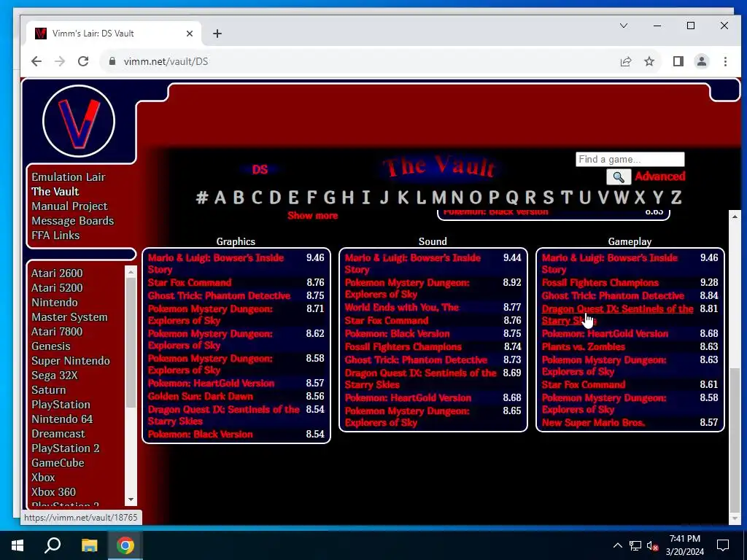Browse games starting with S
The height and width of the screenshot is (560, 747).
coord(549,197)
